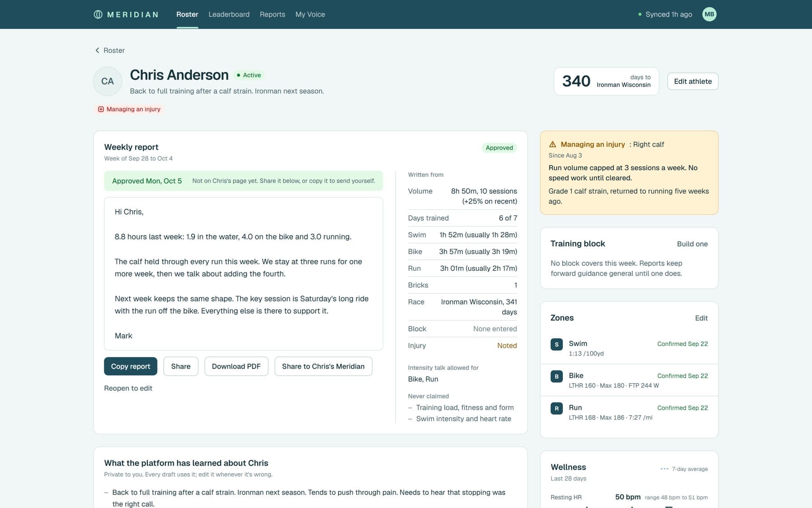
Task: Click the '7-day average' legend
Action: click(x=684, y=469)
